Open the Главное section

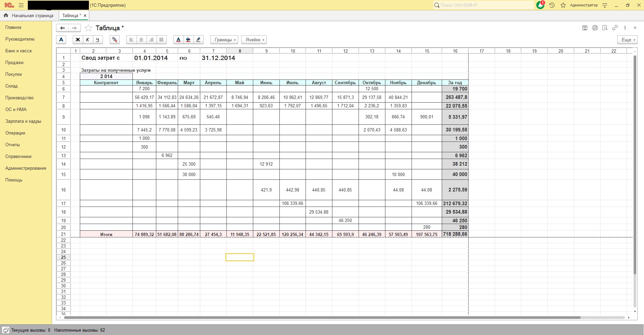tap(13, 27)
